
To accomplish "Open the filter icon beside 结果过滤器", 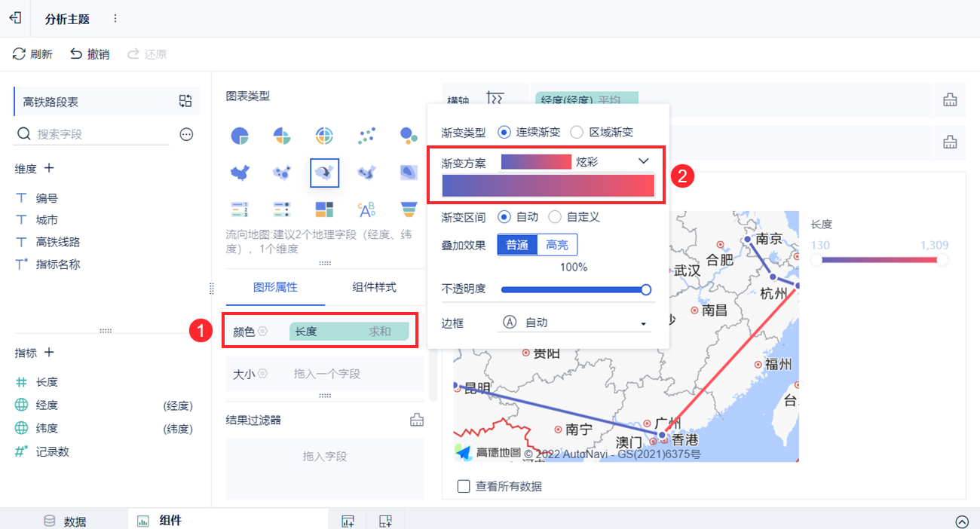I will coord(416,420).
